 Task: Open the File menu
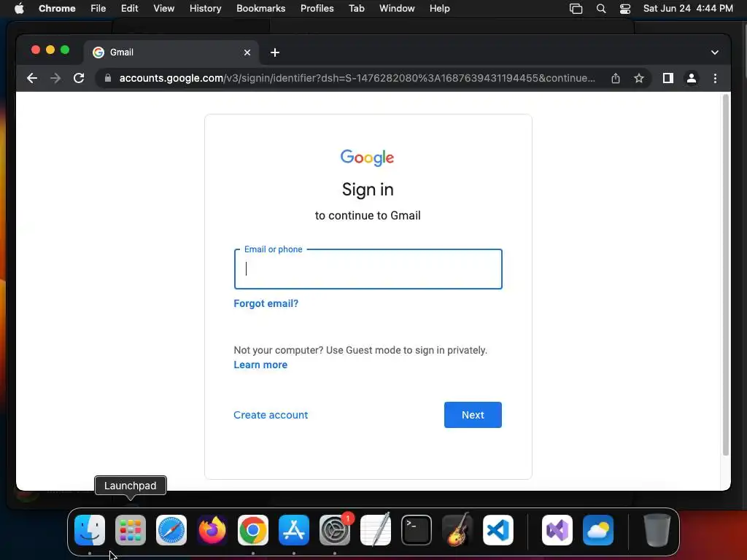click(x=98, y=9)
